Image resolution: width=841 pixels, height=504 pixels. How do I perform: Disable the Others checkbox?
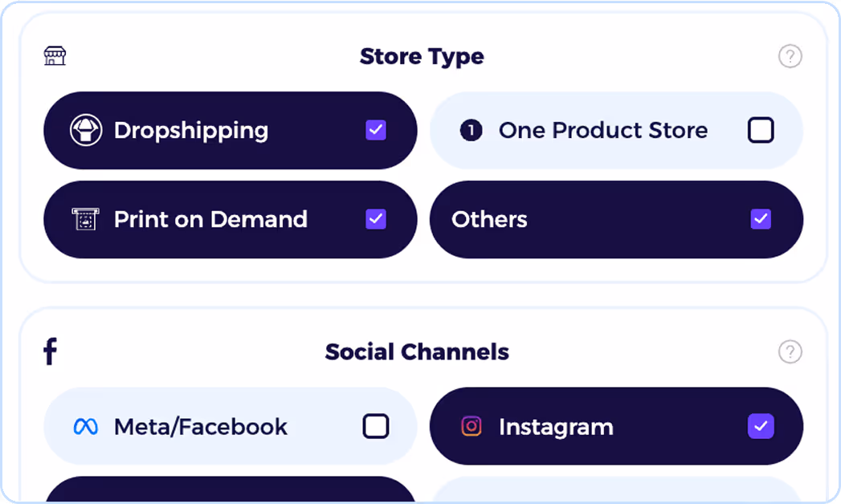pos(761,219)
